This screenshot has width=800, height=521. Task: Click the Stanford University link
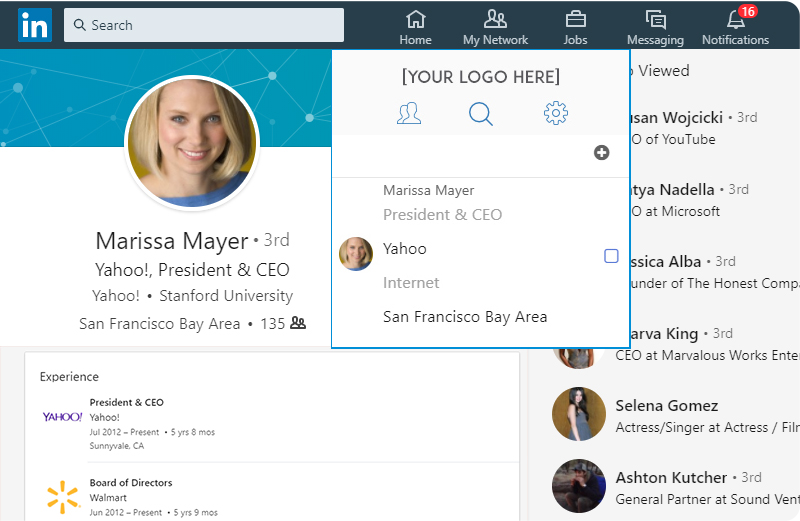tap(226, 295)
